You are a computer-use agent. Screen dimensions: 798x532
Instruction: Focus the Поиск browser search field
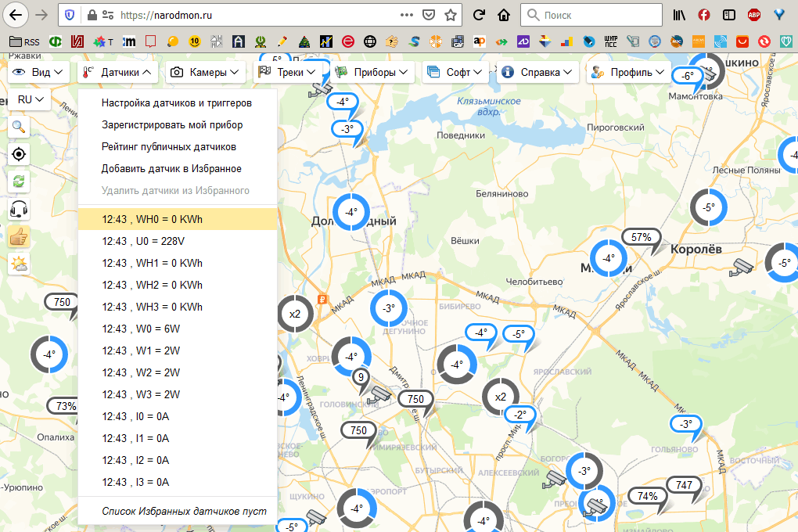click(591, 15)
